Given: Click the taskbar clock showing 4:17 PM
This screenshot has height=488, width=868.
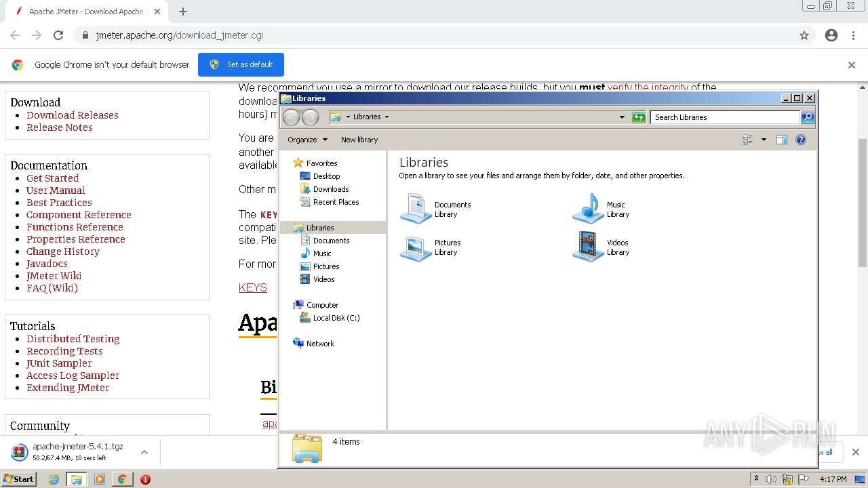Looking at the screenshot, I should click(833, 479).
